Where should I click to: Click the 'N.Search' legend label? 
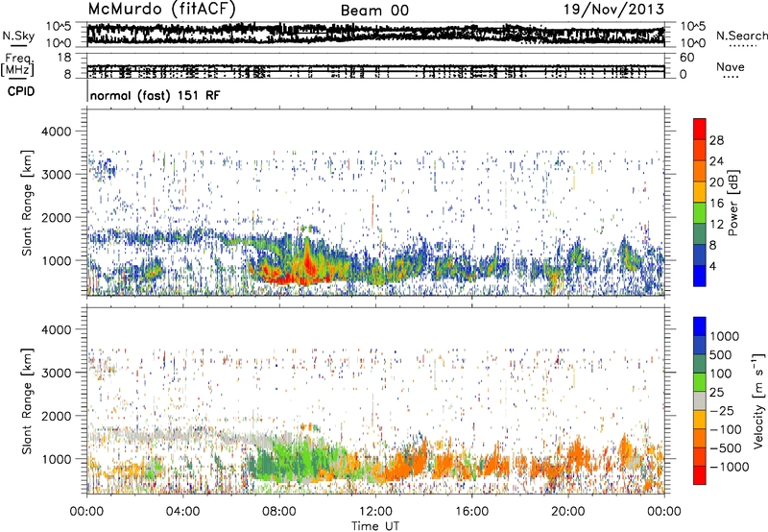coord(741,36)
